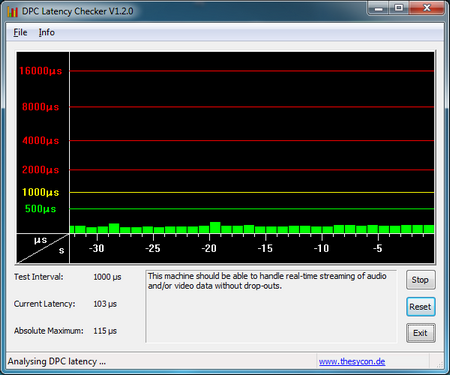Click the -25 time axis label
The width and height of the screenshot is (450, 375).
click(x=153, y=248)
